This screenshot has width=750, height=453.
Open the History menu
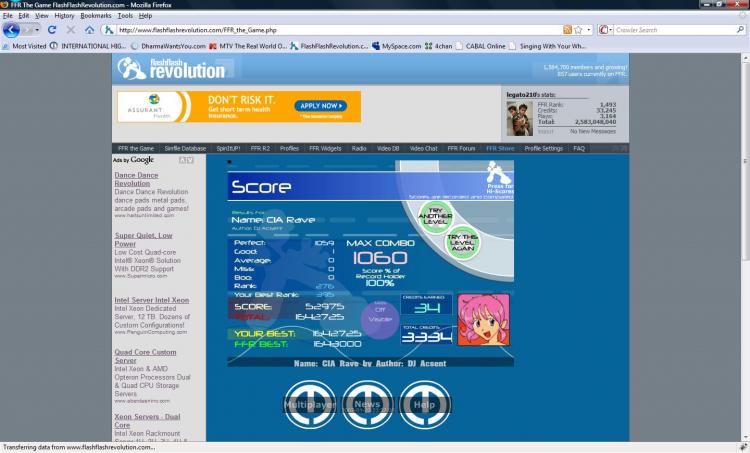[64, 16]
